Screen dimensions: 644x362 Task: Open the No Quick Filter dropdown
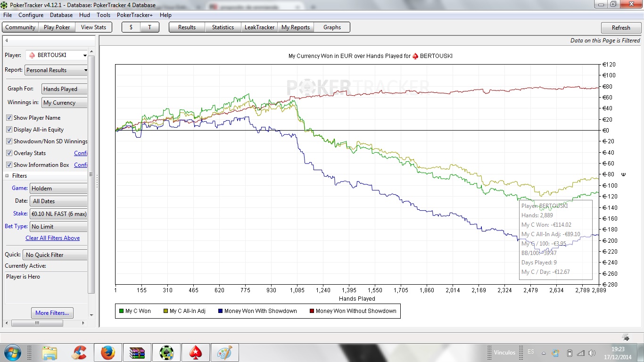point(55,255)
